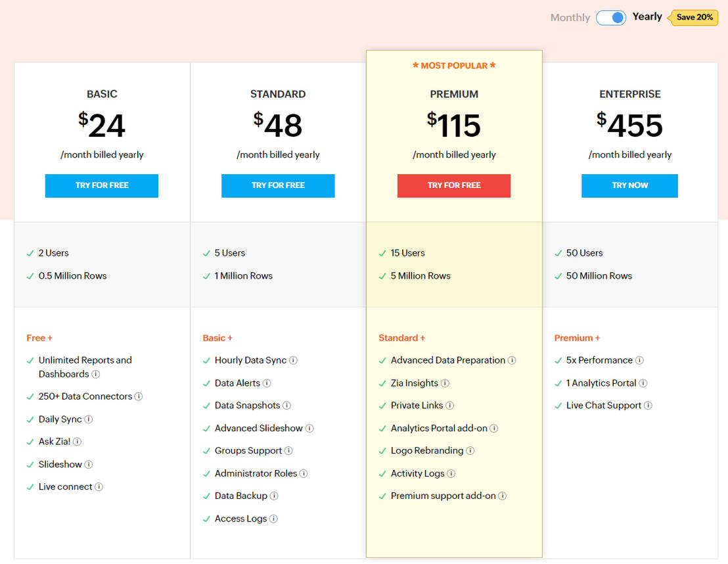
Task: Show info for Premium support add-on
Action: tap(503, 496)
